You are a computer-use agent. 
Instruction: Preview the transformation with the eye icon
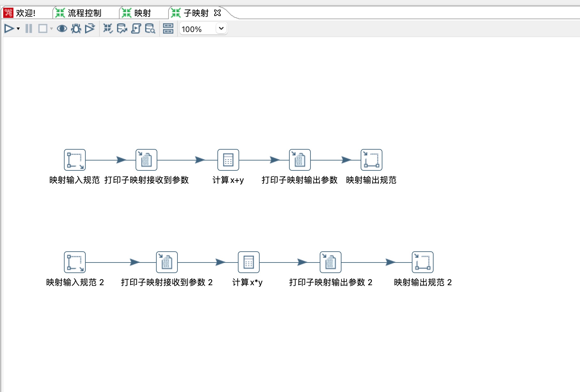point(62,29)
